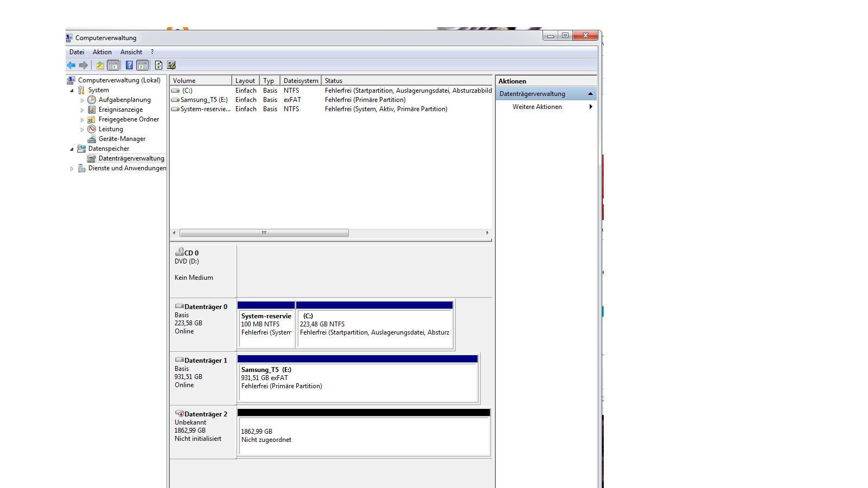Click Weitere Aktionen in Aktionen pane

click(x=537, y=107)
